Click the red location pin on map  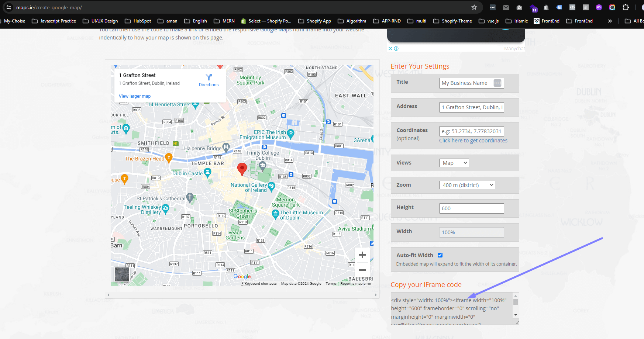(242, 169)
